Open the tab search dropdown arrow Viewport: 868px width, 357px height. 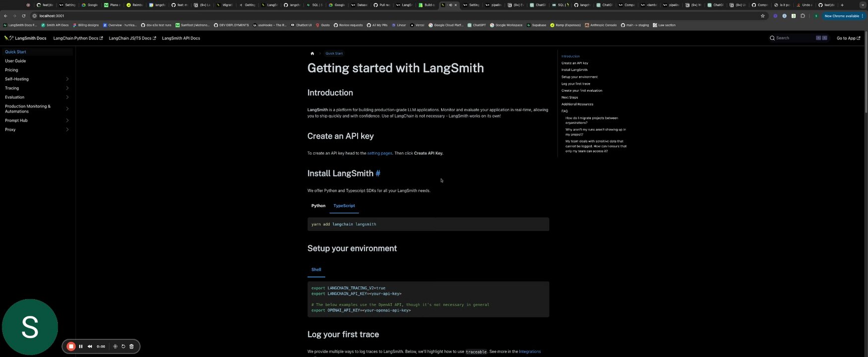point(863,5)
